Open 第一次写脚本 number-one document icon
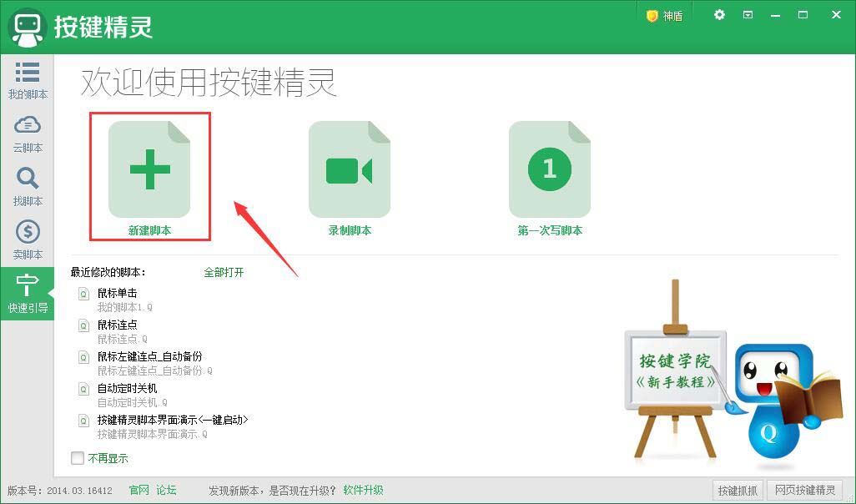This screenshot has height=504, width=856. tap(550, 169)
